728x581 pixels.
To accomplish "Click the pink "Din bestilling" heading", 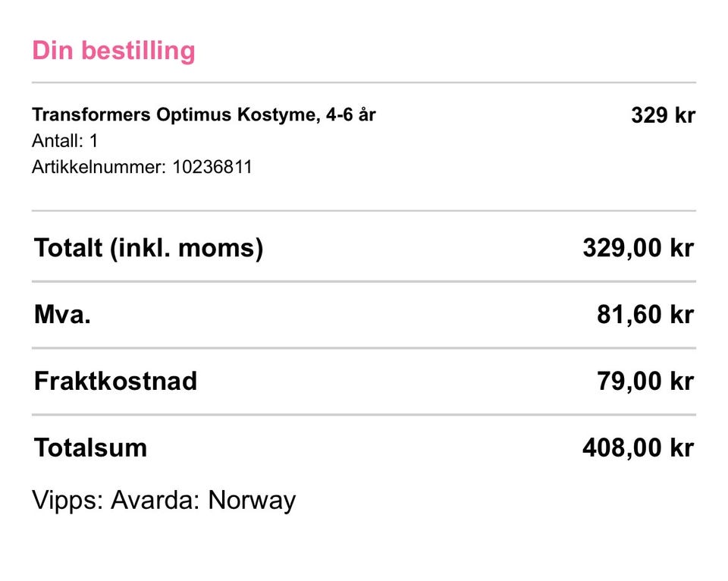I will 113,51.
